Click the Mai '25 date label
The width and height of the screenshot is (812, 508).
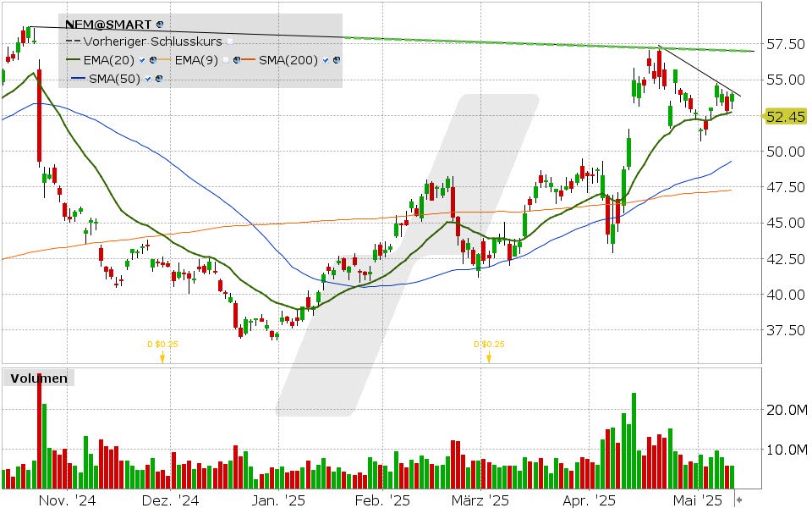[698, 500]
